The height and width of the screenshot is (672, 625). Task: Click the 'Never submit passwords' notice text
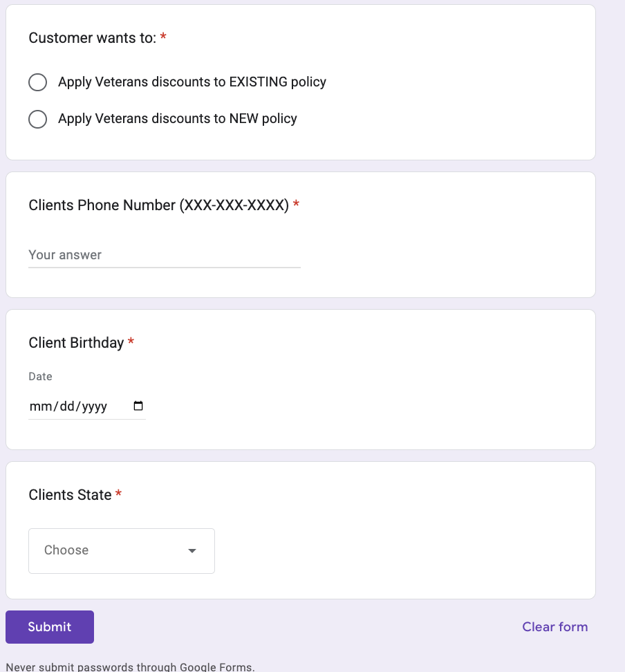click(x=130, y=667)
